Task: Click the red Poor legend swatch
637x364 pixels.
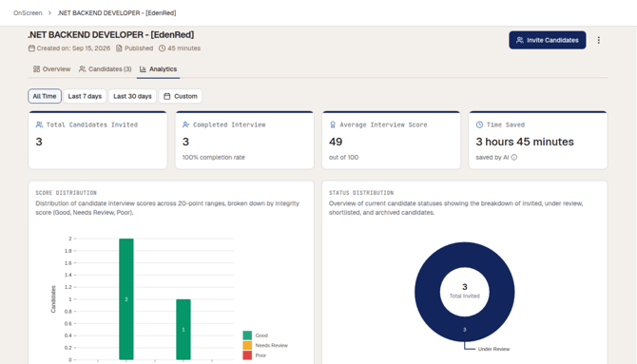Action: 247,355
